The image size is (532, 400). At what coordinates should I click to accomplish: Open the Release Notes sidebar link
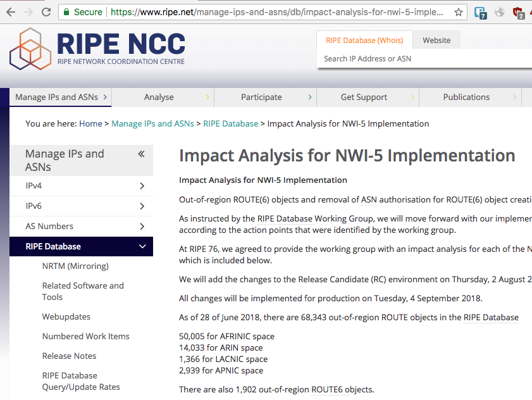click(69, 356)
